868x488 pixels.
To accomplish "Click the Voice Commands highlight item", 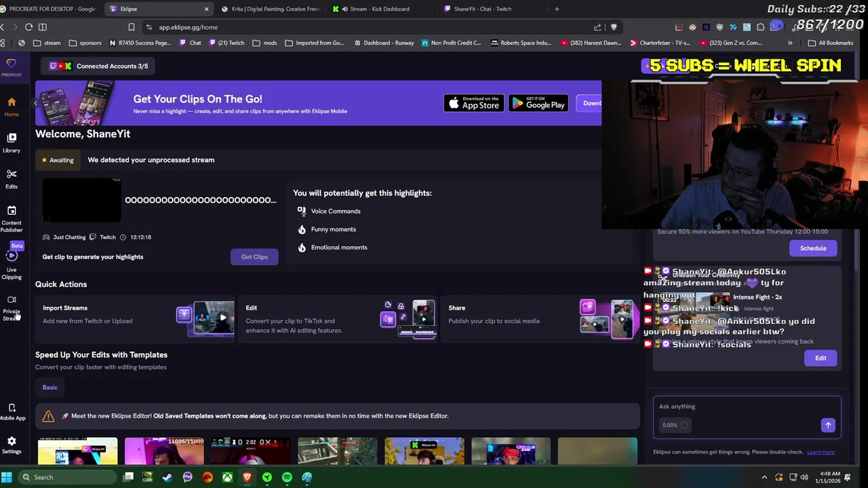I will (x=329, y=211).
